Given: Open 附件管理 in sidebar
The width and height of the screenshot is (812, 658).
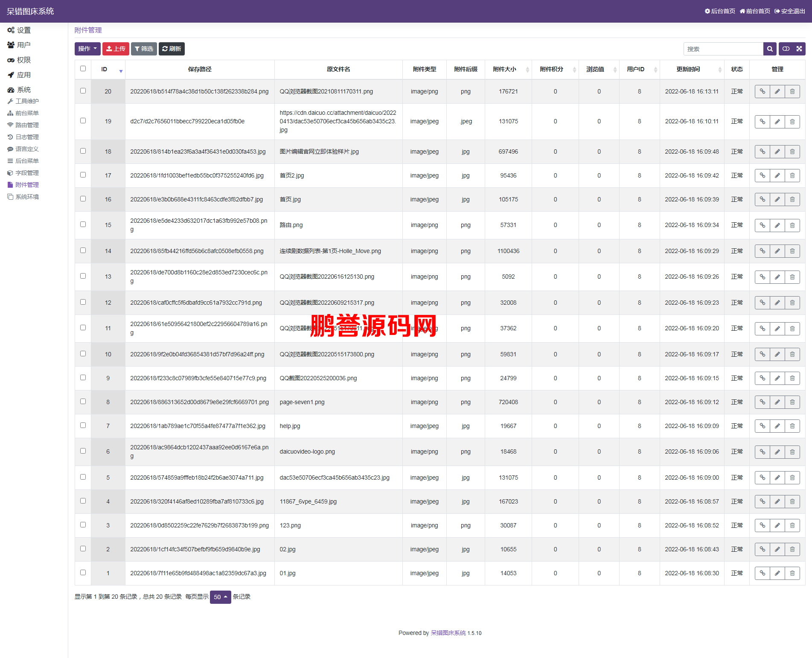Looking at the screenshot, I should tap(23, 185).
